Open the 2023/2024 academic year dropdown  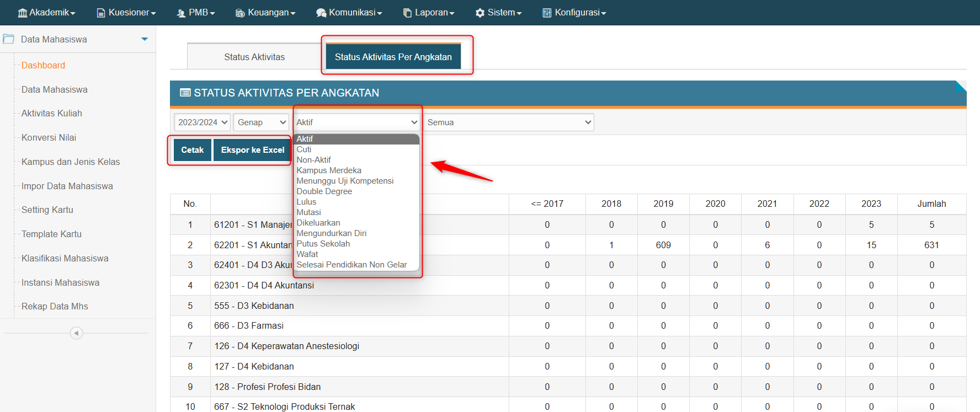click(202, 122)
